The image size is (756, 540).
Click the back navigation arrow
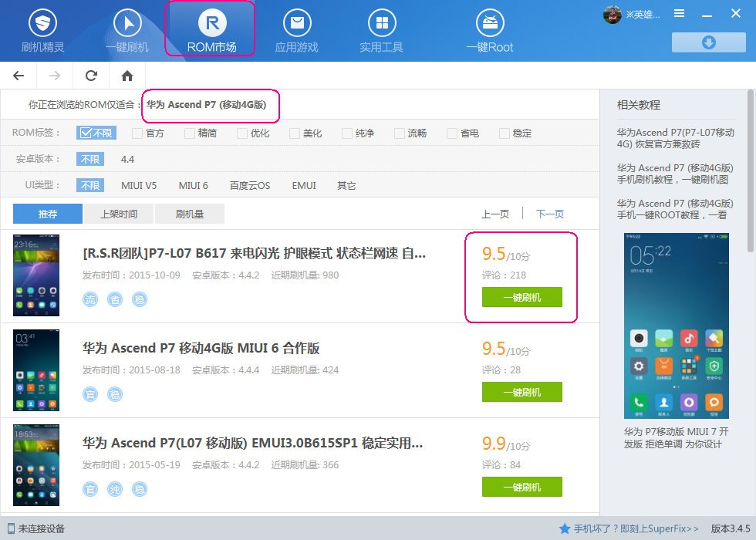[x=19, y=76]
